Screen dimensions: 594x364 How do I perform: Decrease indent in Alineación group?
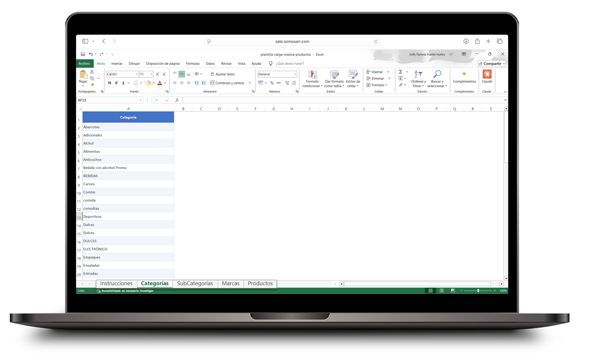pyautogui.click(x=197, y=83)
